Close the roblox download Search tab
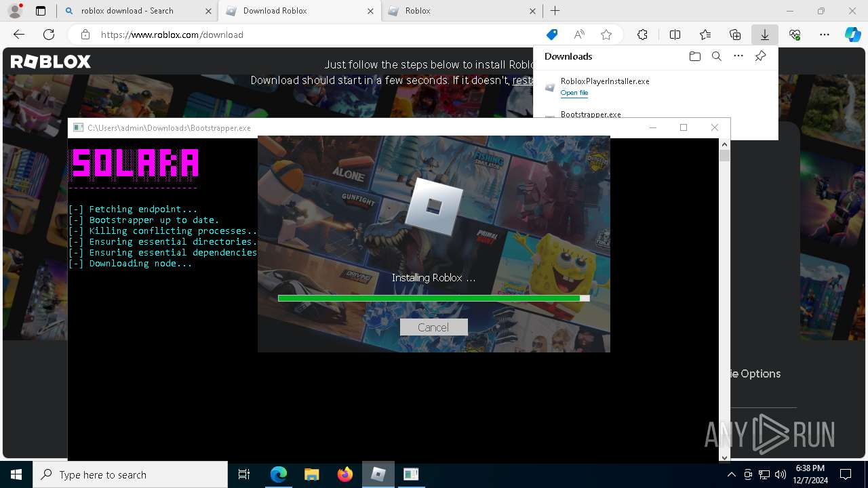Image resolution: width=868 pixels, height=488 pixels. click(208, 11)
